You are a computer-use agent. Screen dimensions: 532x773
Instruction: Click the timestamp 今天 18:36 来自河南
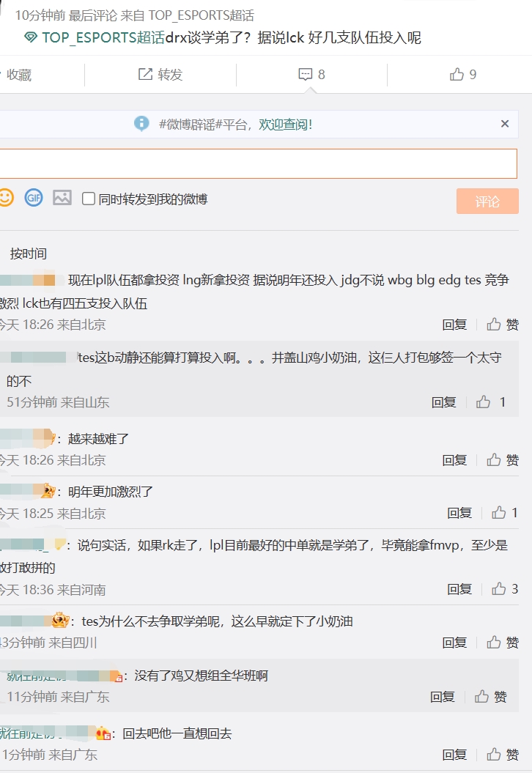tap(52, 590)
